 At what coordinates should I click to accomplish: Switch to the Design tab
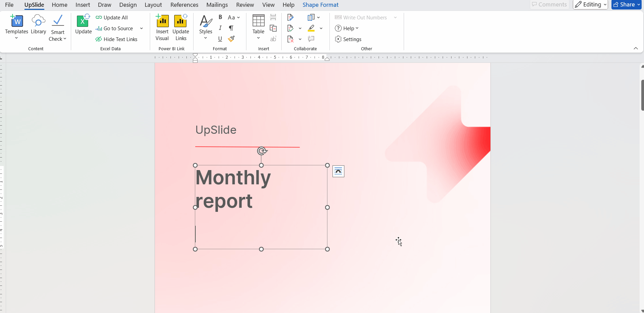click(x=128, y=5)
